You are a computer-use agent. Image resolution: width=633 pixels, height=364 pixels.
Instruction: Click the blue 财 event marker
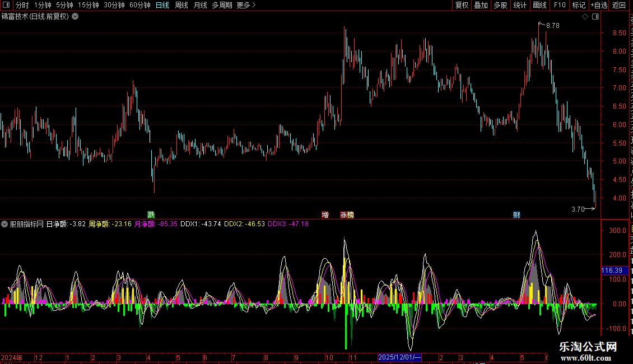point(516,214)
